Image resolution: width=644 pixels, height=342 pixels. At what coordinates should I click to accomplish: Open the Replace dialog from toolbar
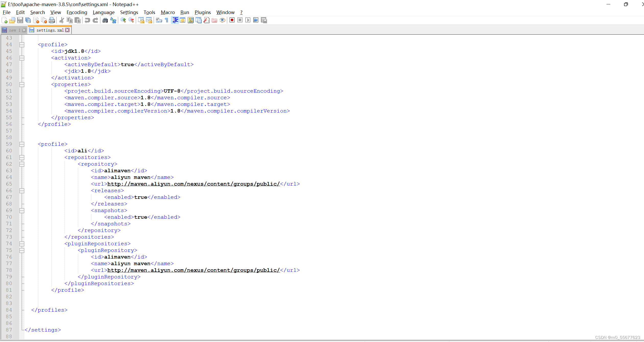[x=113, y=20]
